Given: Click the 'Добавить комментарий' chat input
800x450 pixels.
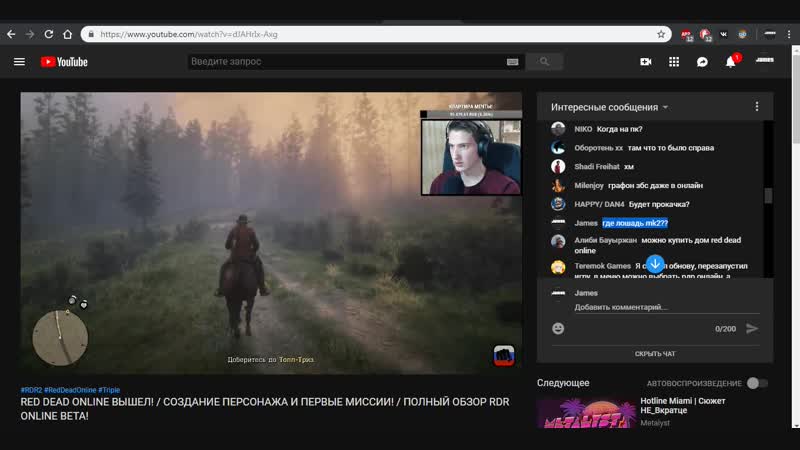Looking at the screenshot, I should point(666,307).
